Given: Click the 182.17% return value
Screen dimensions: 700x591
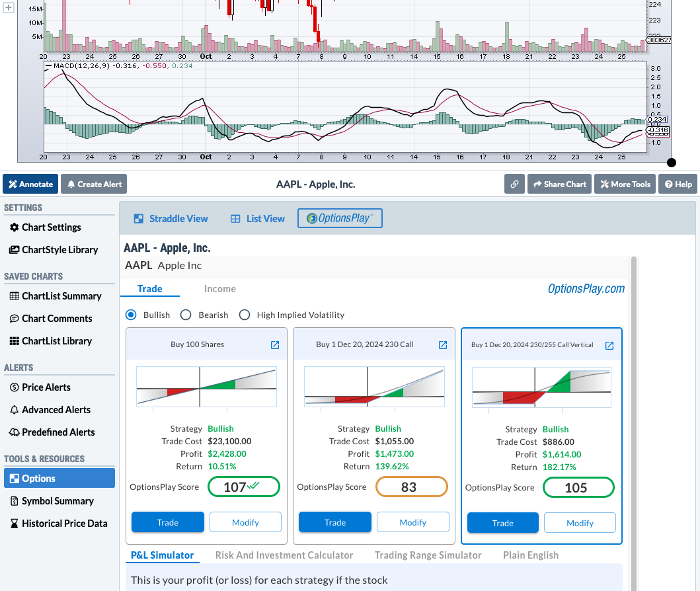Looking at the screenshot, I should (x=559, y=467).
